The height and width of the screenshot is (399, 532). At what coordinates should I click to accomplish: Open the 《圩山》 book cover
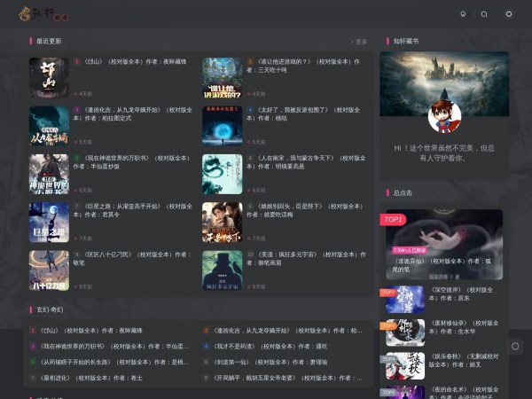coord(49,78)
